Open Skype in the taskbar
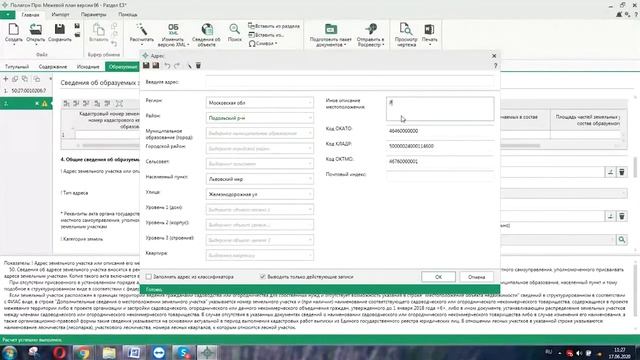 click(x=184, y=352)
